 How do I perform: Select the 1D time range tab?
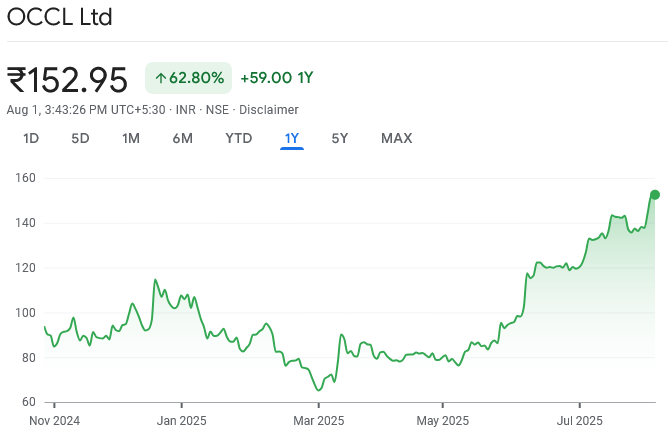(x=31, y=138)
